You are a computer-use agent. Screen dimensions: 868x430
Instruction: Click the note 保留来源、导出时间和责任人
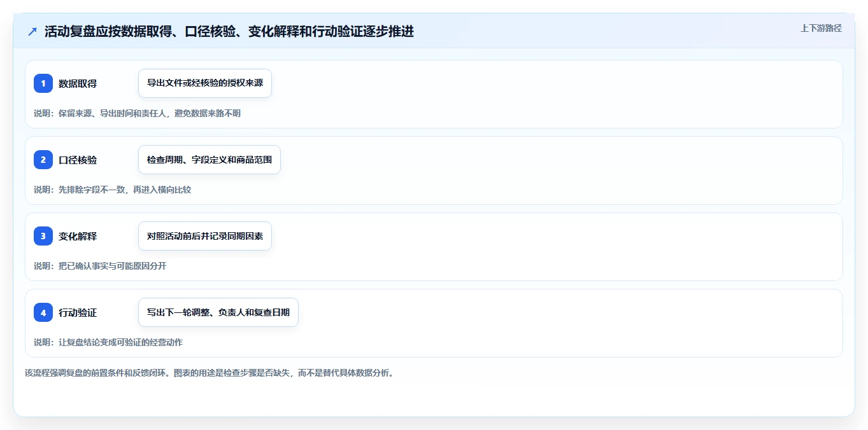tap(138, 113)
